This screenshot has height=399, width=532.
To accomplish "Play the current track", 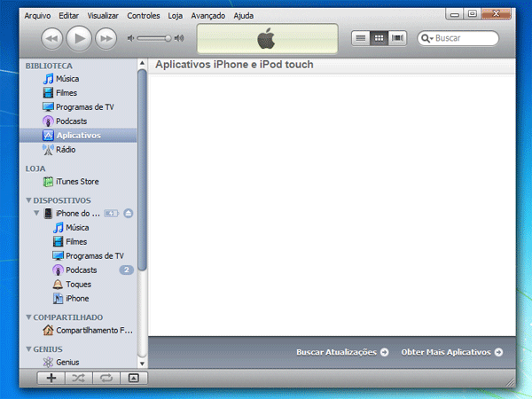I will (79, 38).
